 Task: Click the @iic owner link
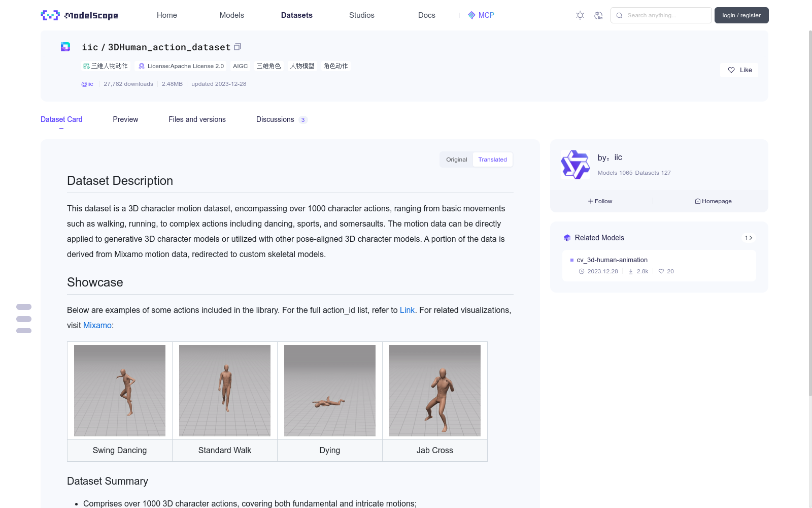point(87,84)
